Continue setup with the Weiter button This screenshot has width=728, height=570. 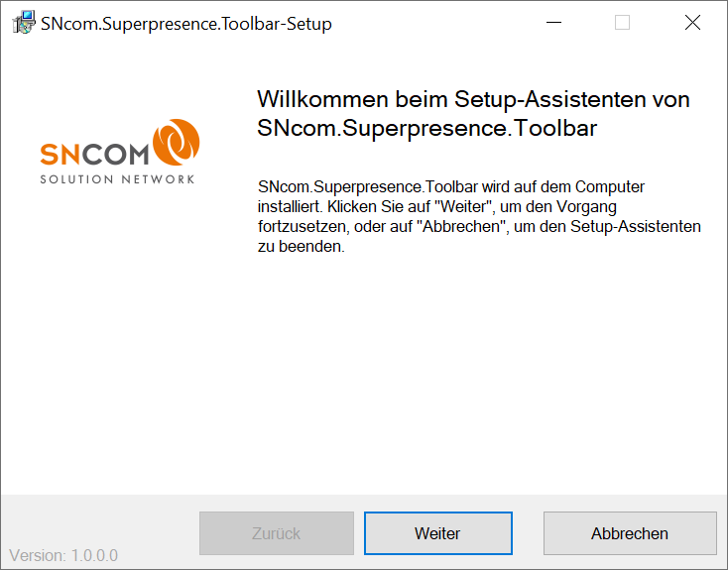[x=437, y=533]
